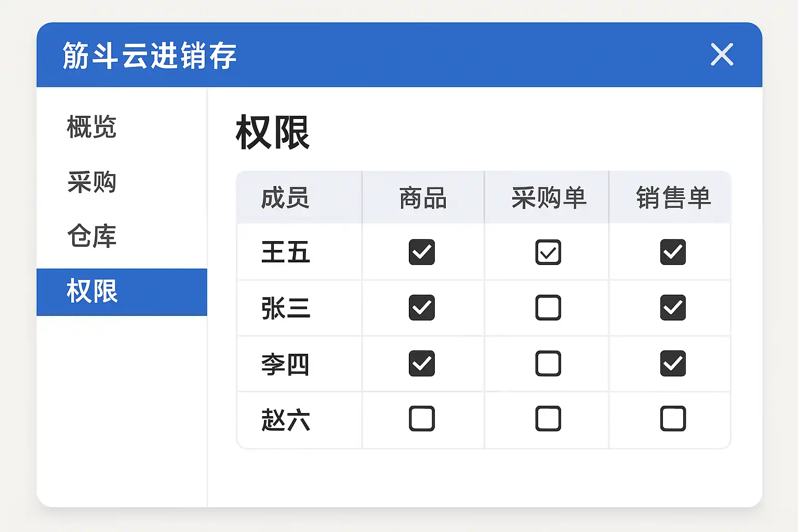
Task: Check 赵六's 采购单 permission box
Action: coord(548,419)
